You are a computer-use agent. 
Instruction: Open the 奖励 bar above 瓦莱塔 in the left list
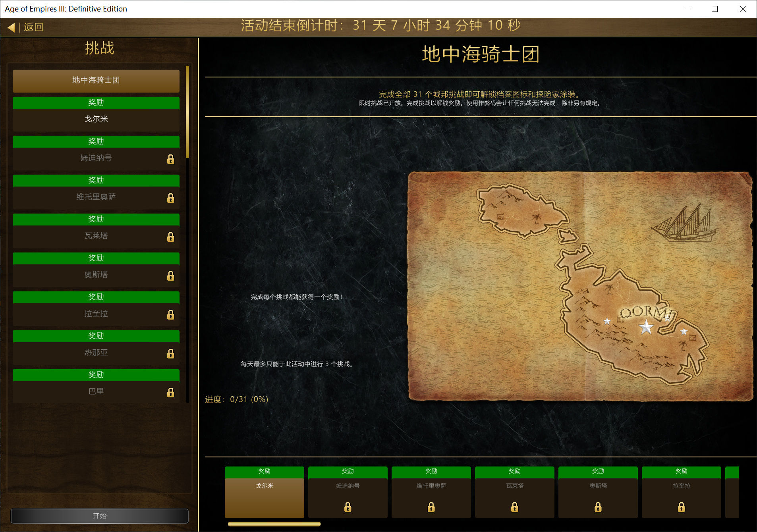pos(96,220)
